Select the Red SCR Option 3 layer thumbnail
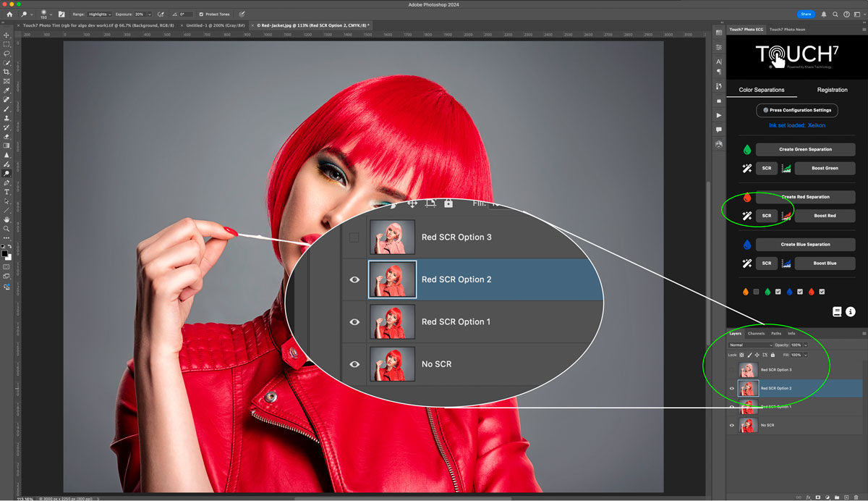868x501 pixels. click(748, 370)
